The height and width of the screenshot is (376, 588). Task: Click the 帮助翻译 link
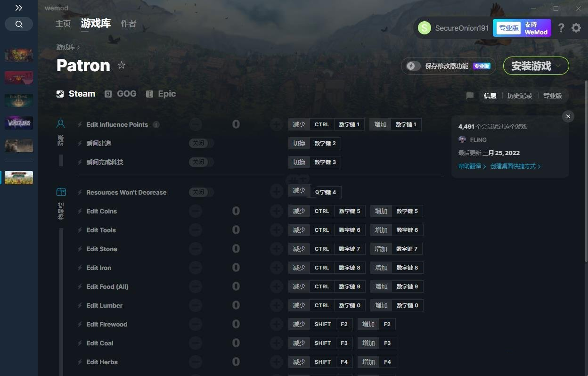coord(472,166)
